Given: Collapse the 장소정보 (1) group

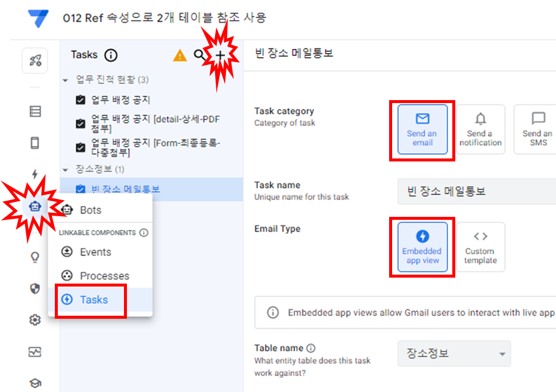Looking at the screenshot, I should coord(65,170).
